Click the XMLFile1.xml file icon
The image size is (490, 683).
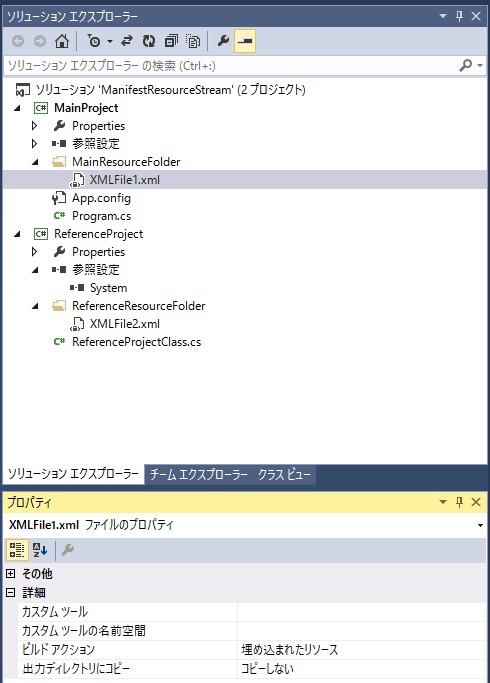(77, 180)
